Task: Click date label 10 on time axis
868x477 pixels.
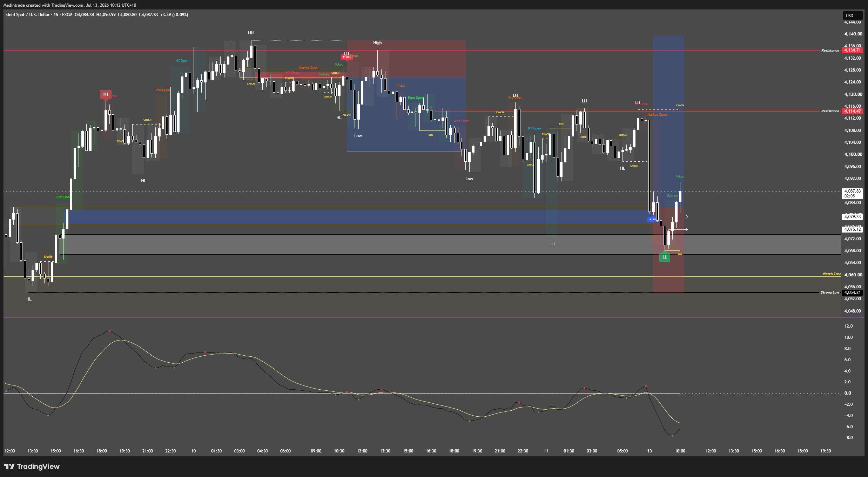Action: 194,451
